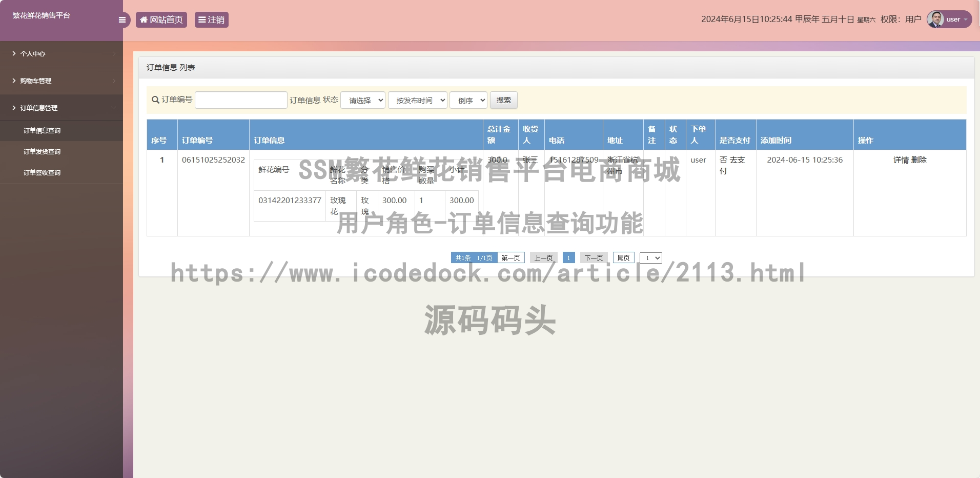The height and width of the screenshot is (478, 980).
Task: Go to 第一页 first page
Action: tap(511, 258)
